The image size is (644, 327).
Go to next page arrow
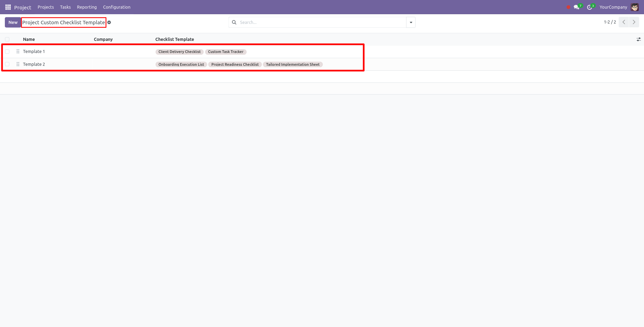coord(634,22)
